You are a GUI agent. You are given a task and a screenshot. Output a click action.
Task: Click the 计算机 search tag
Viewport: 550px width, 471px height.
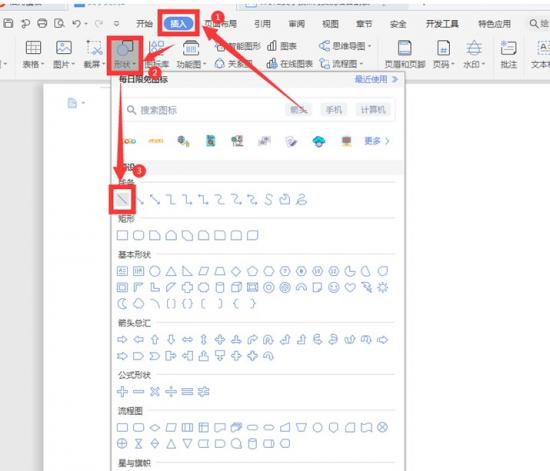[373, 110]
